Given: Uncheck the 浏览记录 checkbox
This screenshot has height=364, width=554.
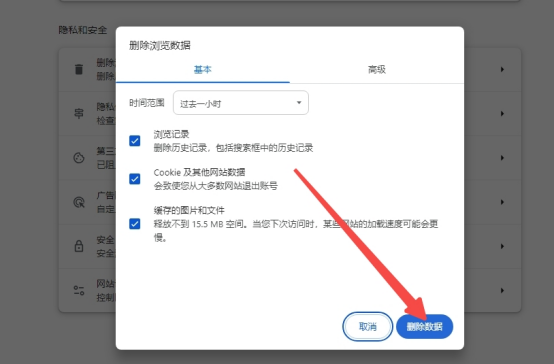Looking at the screenshot, I should [135, 141].
